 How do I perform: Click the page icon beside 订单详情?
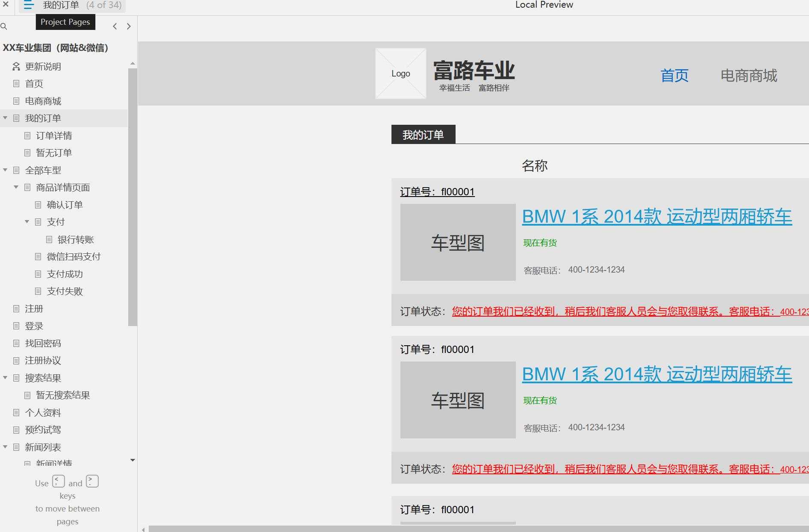[27, 135]
